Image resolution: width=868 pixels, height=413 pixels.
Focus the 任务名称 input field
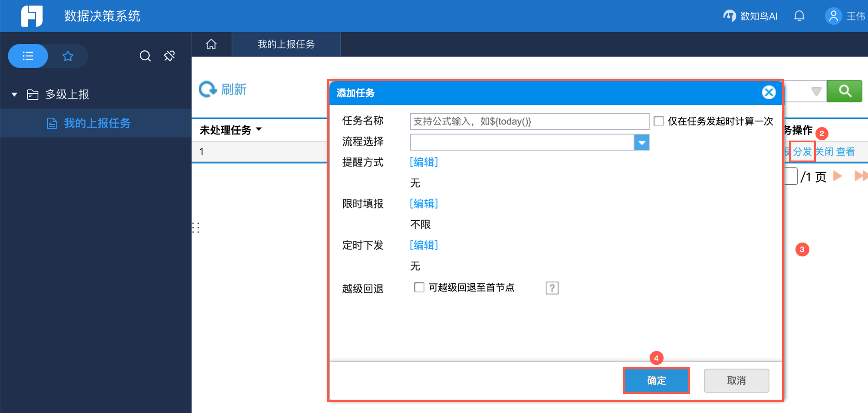(529, 121)
